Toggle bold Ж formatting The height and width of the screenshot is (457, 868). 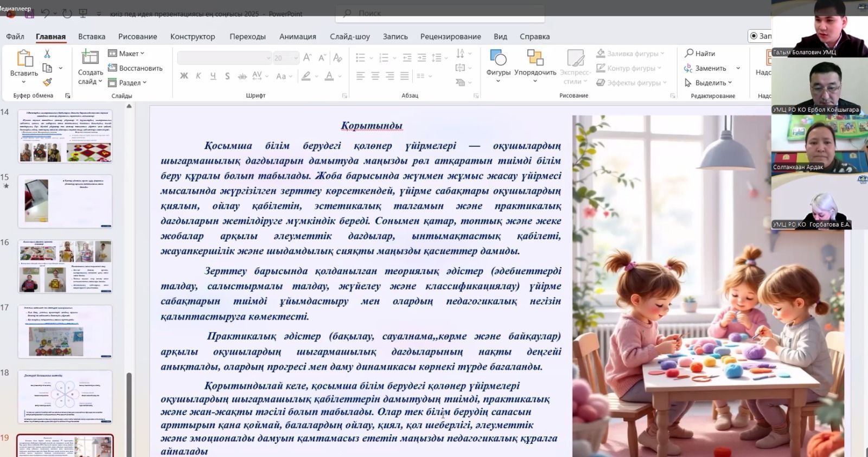[184, 76]
